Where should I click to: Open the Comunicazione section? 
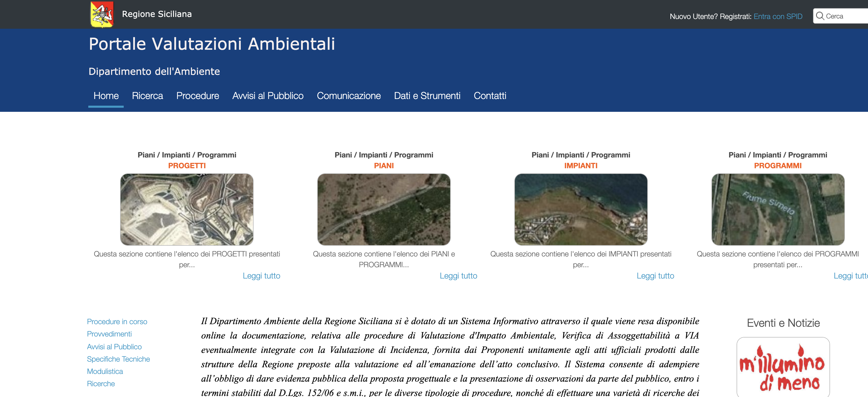coord(349,96)
